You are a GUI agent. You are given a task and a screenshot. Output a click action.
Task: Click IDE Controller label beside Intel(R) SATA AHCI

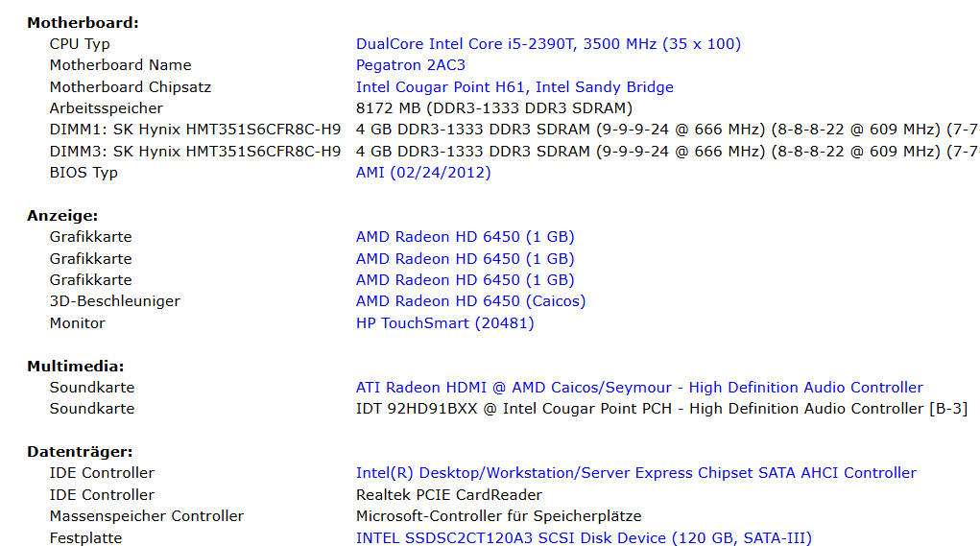pyautogui.click(x=102, y=473)
